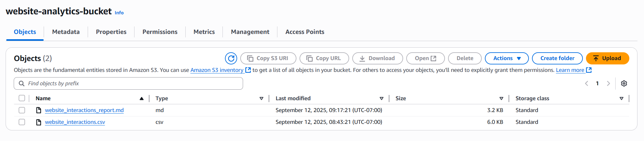
Task: Switch to the Permissions tab
Action: point(160,32)
